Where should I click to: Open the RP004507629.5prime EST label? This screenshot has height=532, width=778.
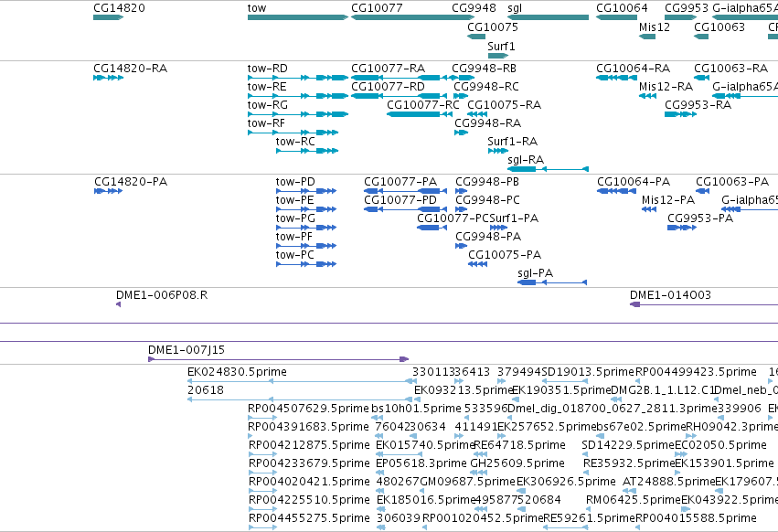[x=308, y=409]
